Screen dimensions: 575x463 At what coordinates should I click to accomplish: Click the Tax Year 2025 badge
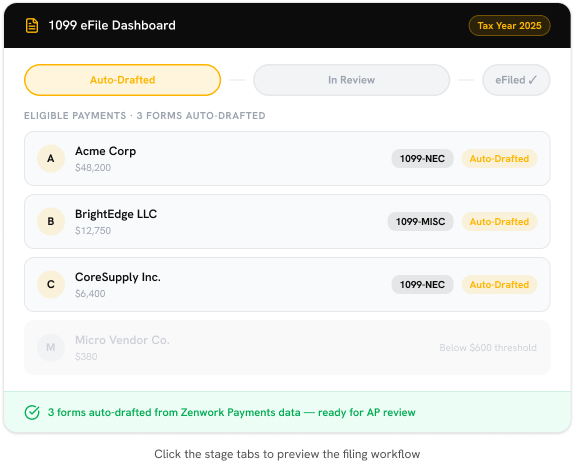pos(509,26)
